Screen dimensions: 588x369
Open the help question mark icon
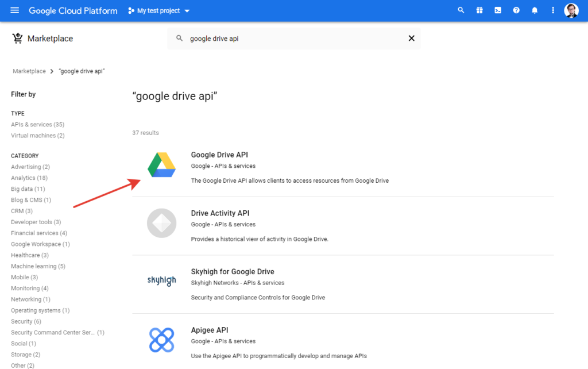click(516, 10)
